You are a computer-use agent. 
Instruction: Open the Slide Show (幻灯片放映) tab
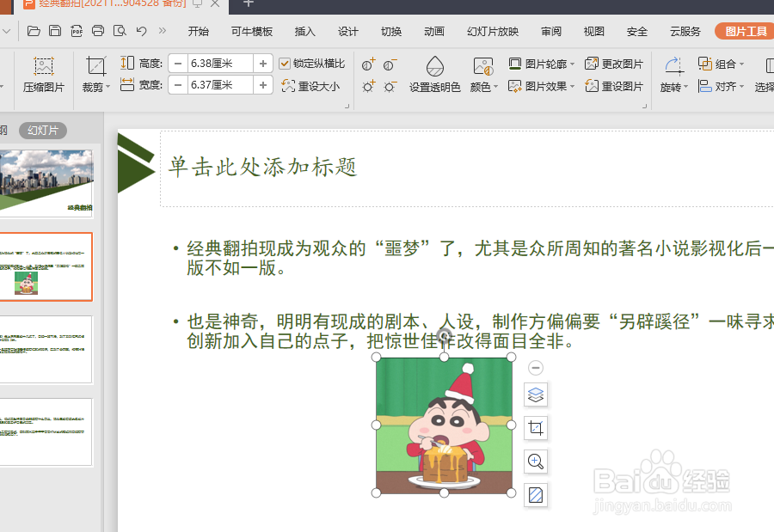pyautogui.click(x=493, y=31)
